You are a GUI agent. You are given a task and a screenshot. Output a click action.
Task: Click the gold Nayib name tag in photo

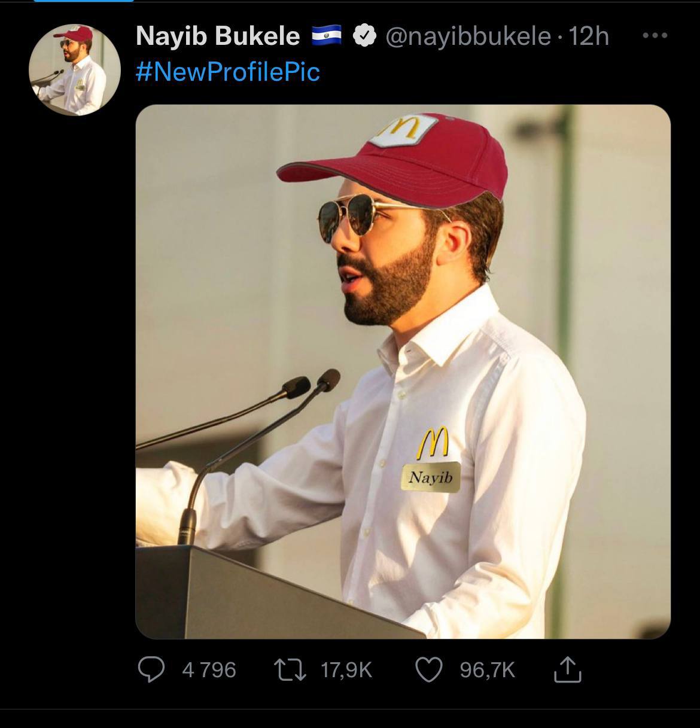tap(430, 477)
